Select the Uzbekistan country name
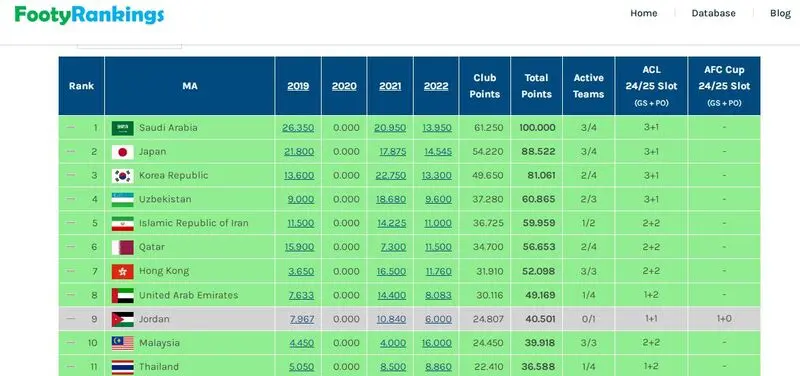This screenshot has width=800, height=376. (x=165, y=199)
